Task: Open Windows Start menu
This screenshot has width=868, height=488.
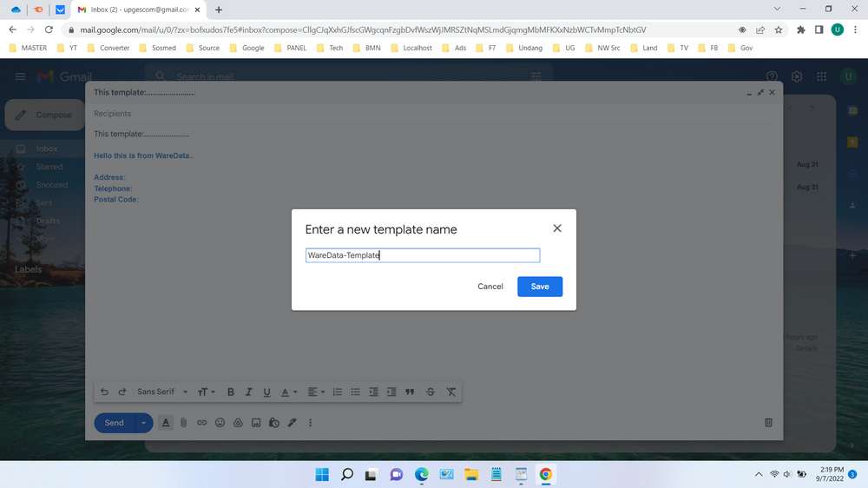Action: [x=322, y=475]
